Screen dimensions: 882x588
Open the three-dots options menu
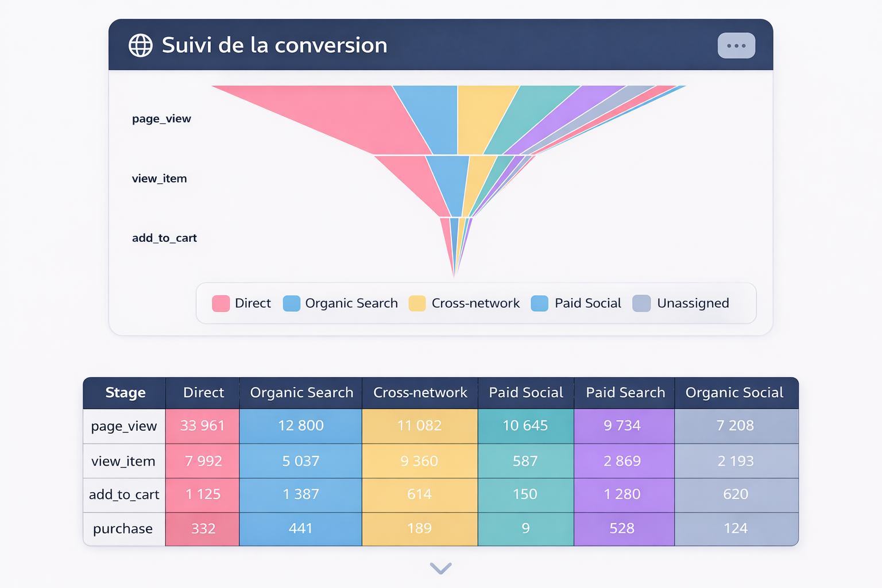click(736, 45)
